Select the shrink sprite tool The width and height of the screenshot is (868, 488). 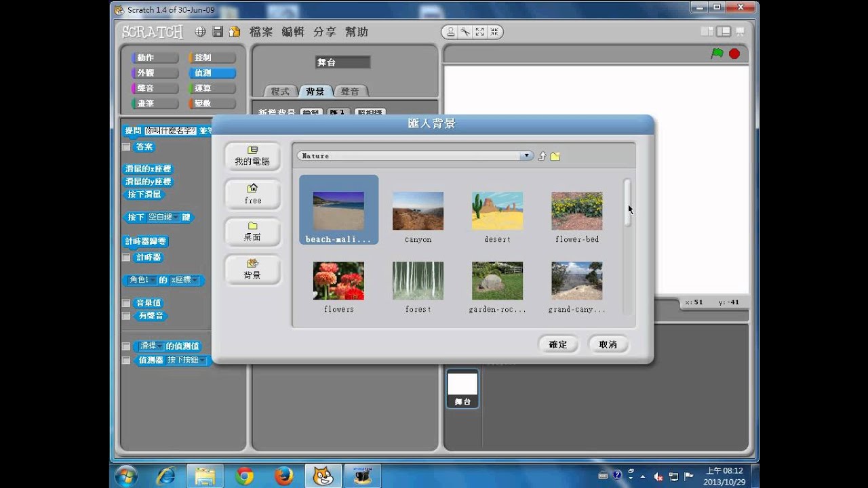(x=494, y=32)
